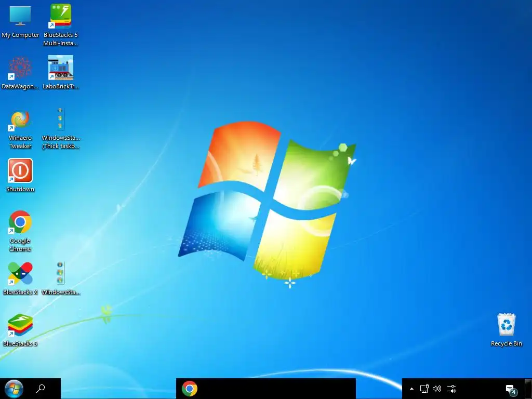Open the notification center with 4 badge
The height and width of the screenshot is (399, 532).
[x=511, y=390]
